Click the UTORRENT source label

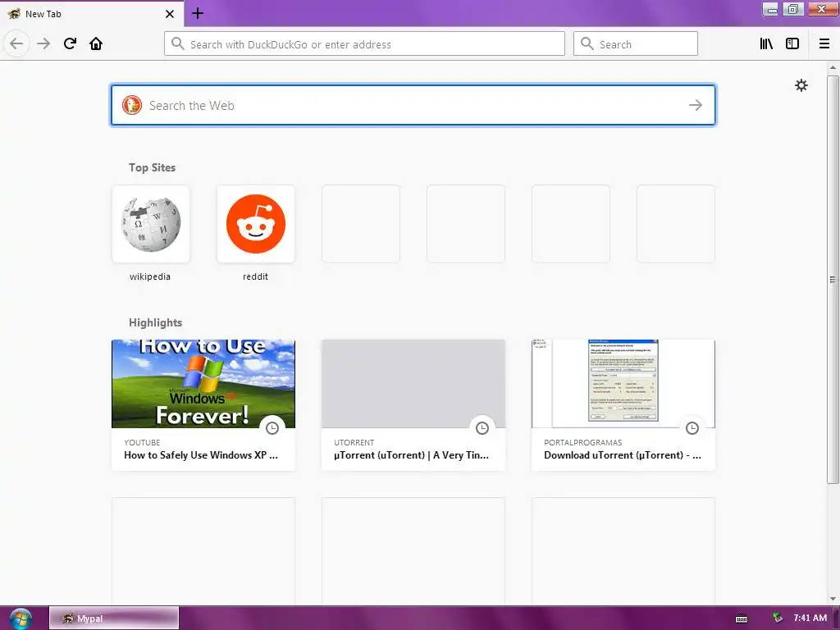[354, 442]
